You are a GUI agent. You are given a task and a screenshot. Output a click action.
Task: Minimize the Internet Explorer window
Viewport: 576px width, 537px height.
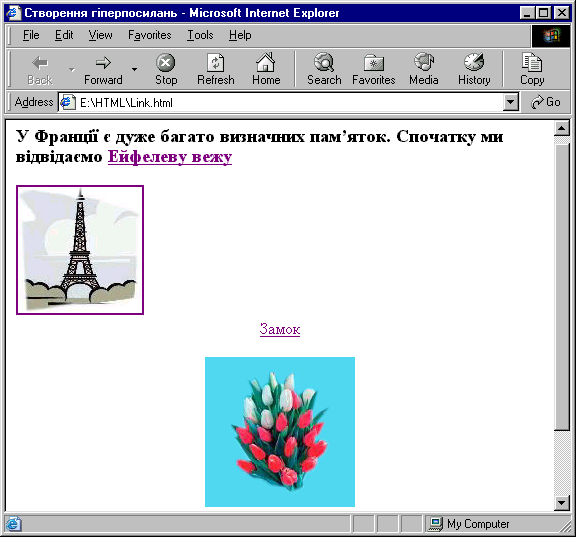coord(527,13)
